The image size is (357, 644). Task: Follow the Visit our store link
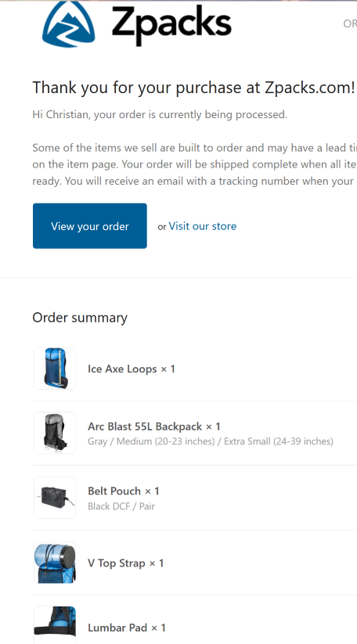203,226
